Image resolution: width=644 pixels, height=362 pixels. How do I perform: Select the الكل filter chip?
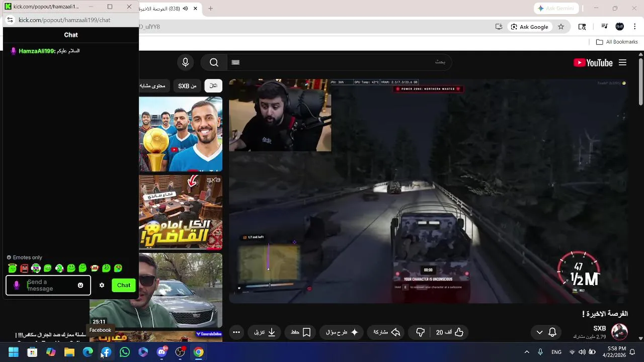pyautogui.click(x=213, y=86)
